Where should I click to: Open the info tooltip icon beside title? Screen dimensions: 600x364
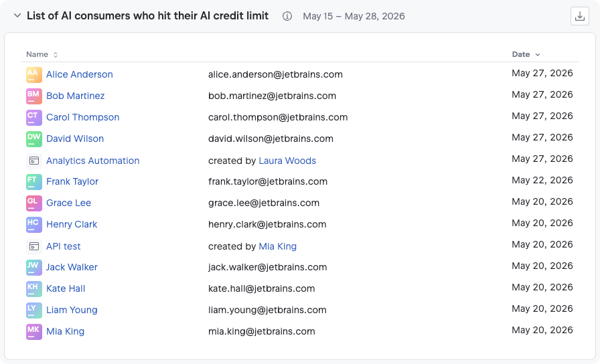pyautogui.click(x=287, y=16)
